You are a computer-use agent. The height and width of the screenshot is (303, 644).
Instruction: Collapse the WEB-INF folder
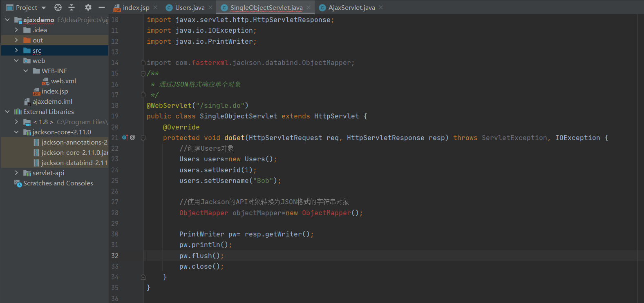coord(26,71)
